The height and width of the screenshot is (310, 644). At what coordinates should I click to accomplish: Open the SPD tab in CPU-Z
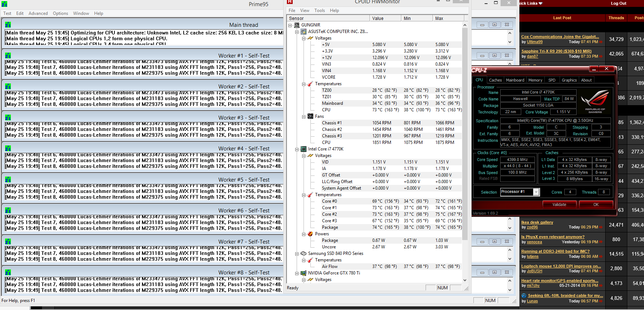point(552,80)
